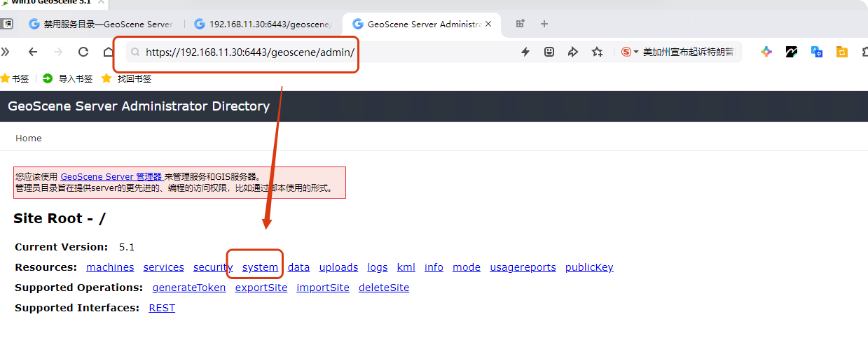Click the leftmost window panel icon
Viewport: 868px width, 354px height.
(6, 24)
